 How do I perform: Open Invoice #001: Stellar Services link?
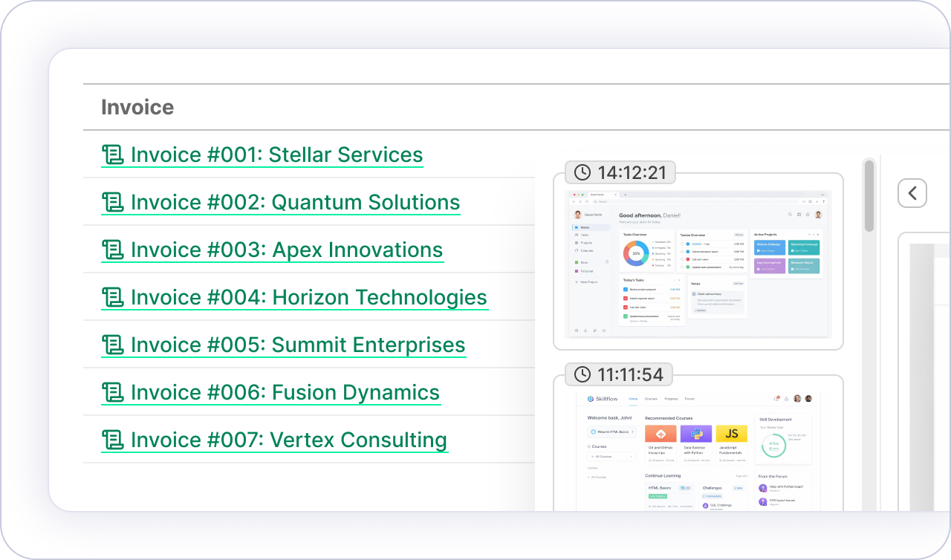click(276, 154)
